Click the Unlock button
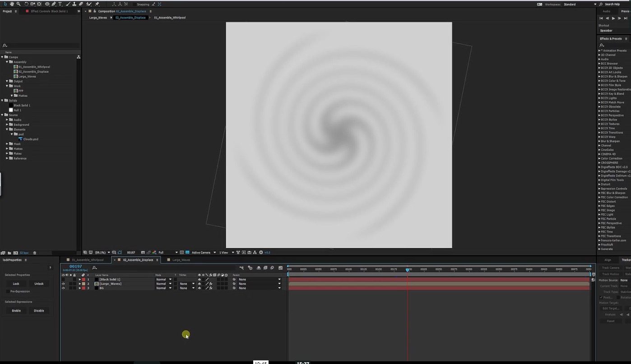 point(39,284)
